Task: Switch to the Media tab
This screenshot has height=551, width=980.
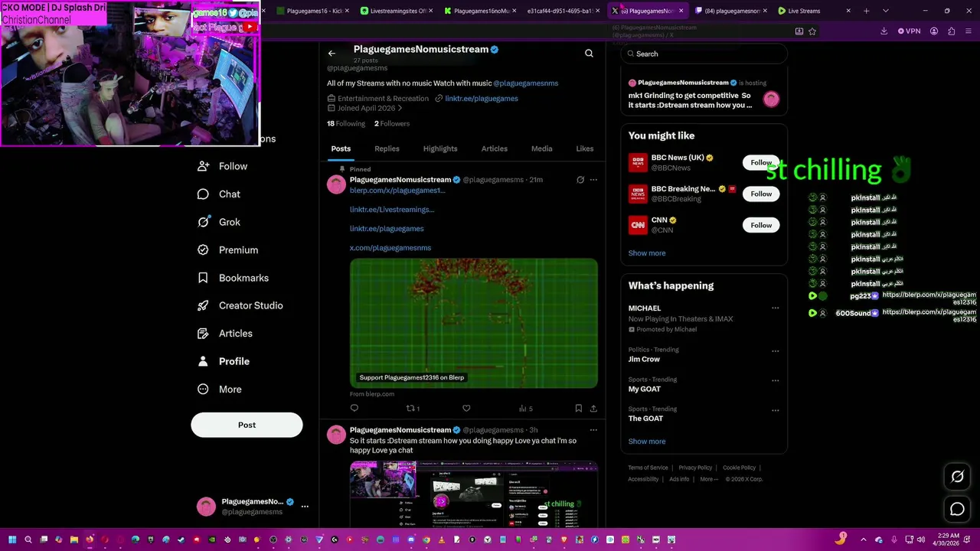Action: coord(541,148)
